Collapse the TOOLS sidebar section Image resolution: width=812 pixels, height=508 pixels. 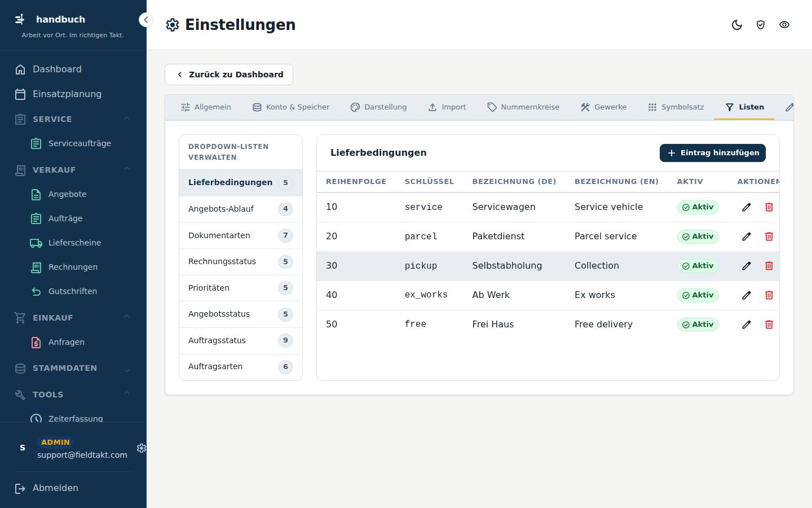73,395
